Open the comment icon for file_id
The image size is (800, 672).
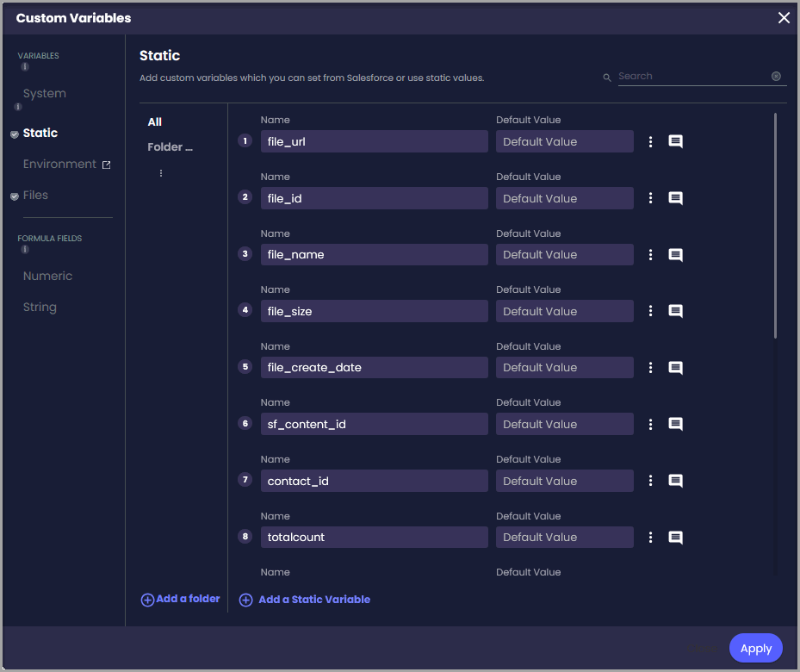tap(675, 198)
